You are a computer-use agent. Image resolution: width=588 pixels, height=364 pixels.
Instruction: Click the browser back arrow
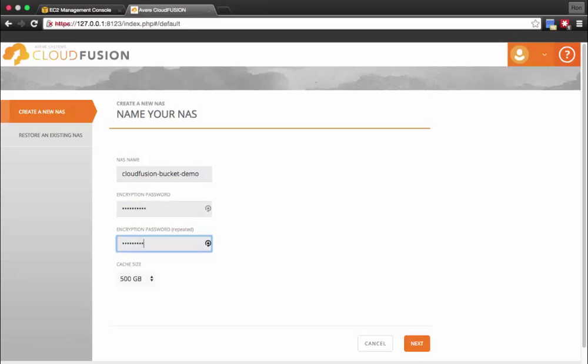[8, 24]
